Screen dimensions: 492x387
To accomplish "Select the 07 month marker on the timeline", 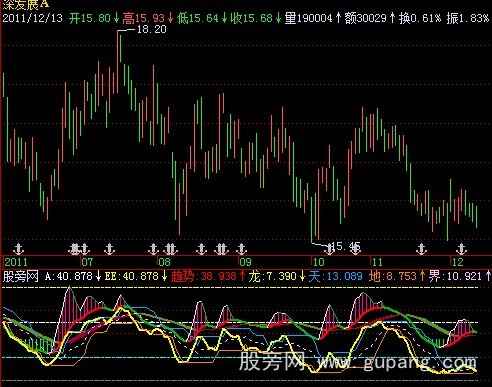I will [87, 262].
